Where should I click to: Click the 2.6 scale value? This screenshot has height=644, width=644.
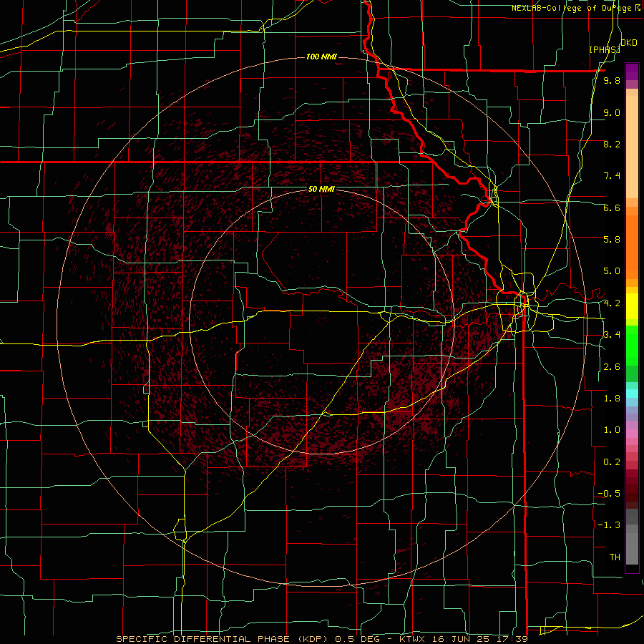(612, 367)
